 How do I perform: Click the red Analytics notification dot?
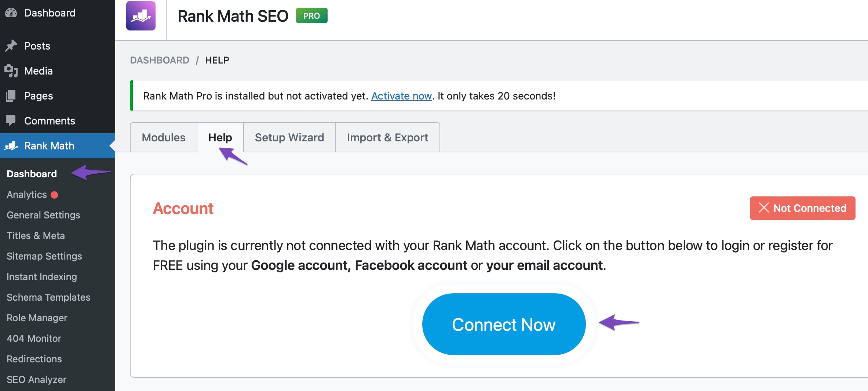pyautogui.click(x=54, y=195)
